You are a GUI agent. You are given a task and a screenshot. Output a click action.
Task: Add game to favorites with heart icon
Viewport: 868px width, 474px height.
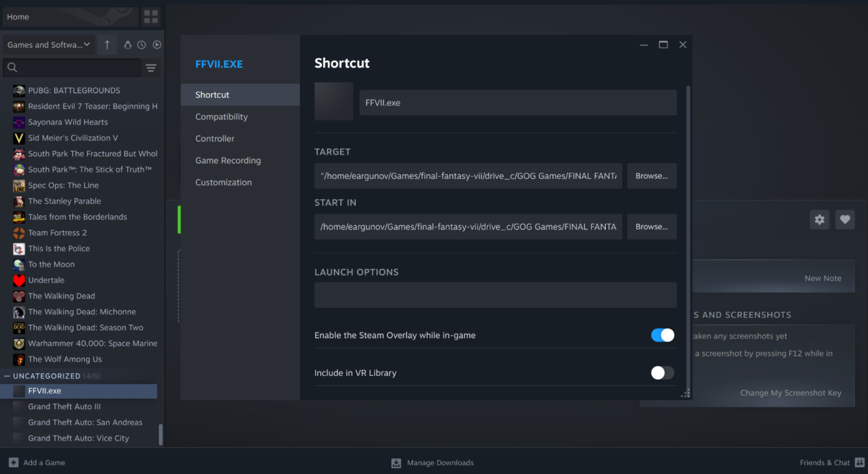tap(845, 219)
